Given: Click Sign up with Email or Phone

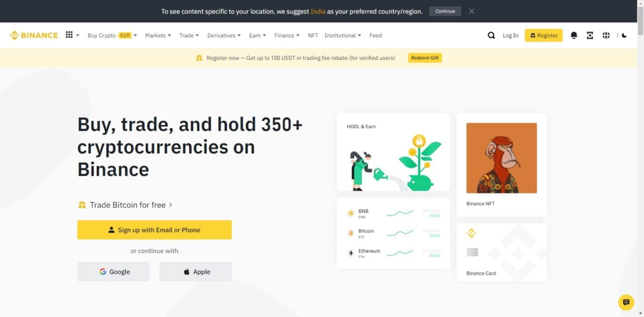Looking at the screenshot, I should 154,230.
